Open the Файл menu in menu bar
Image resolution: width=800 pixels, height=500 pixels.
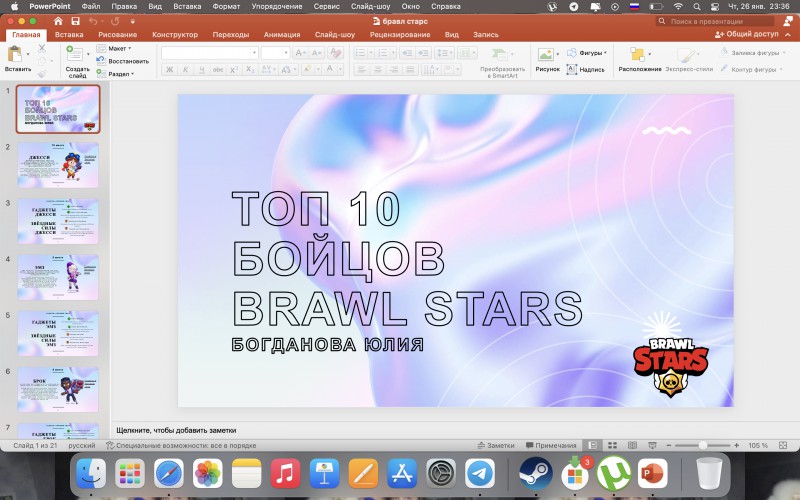[91, 7]
